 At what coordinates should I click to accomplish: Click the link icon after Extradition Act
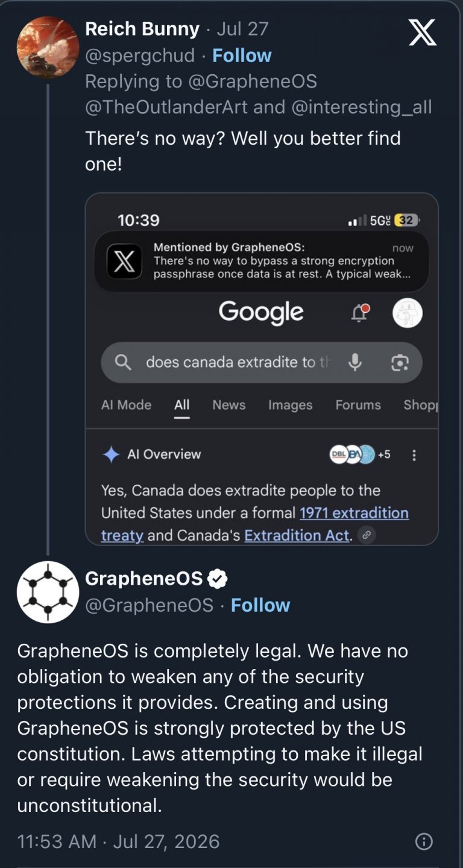point(367,535)
